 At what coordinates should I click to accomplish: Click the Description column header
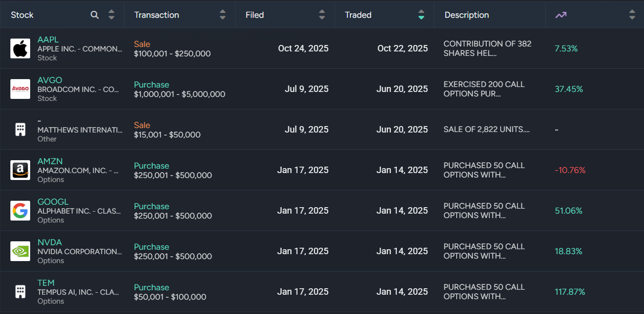[467, 15]
